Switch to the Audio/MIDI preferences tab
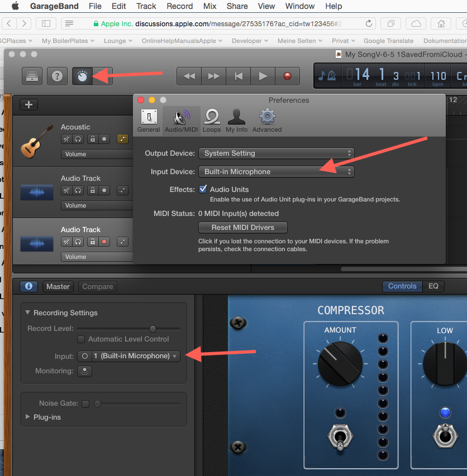 182,121
